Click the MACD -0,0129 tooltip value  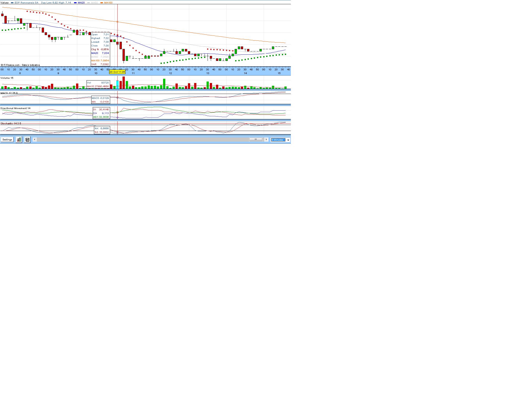(x=100, y=98)
